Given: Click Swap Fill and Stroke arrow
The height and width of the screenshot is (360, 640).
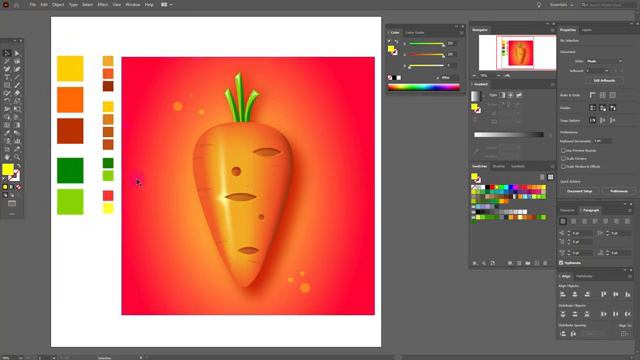Looking at the screenshot, I should click(18, 167).
